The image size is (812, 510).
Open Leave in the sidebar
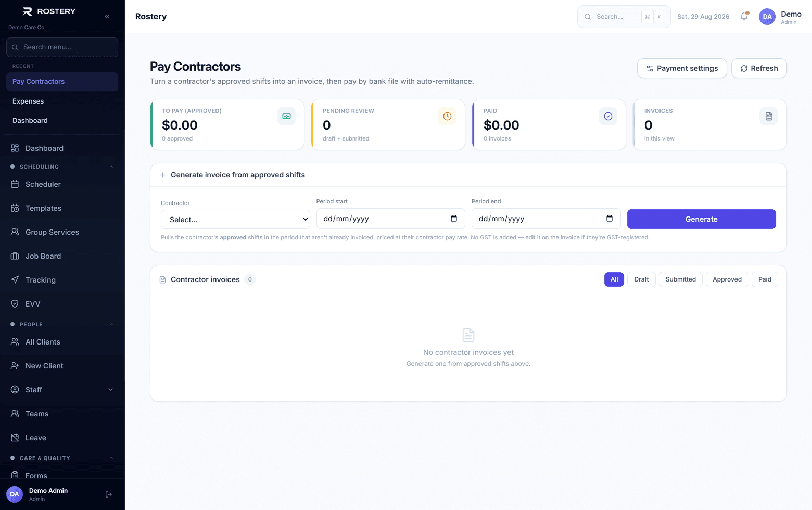62,438
